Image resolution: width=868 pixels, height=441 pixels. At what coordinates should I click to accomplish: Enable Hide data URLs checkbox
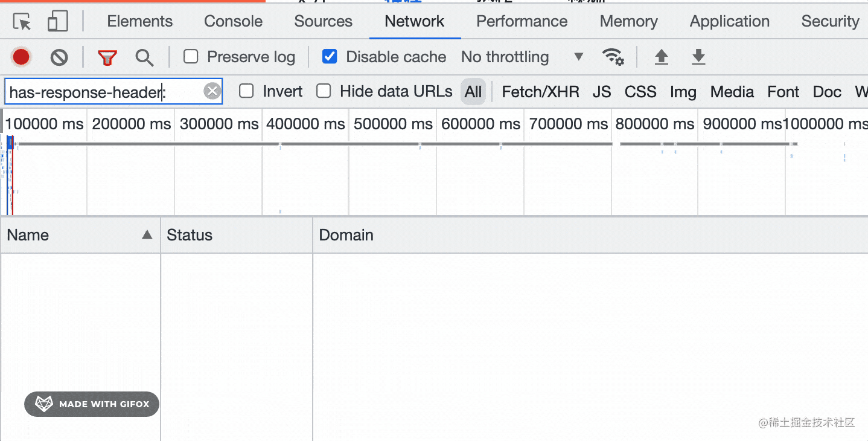[x=324, y=91]
